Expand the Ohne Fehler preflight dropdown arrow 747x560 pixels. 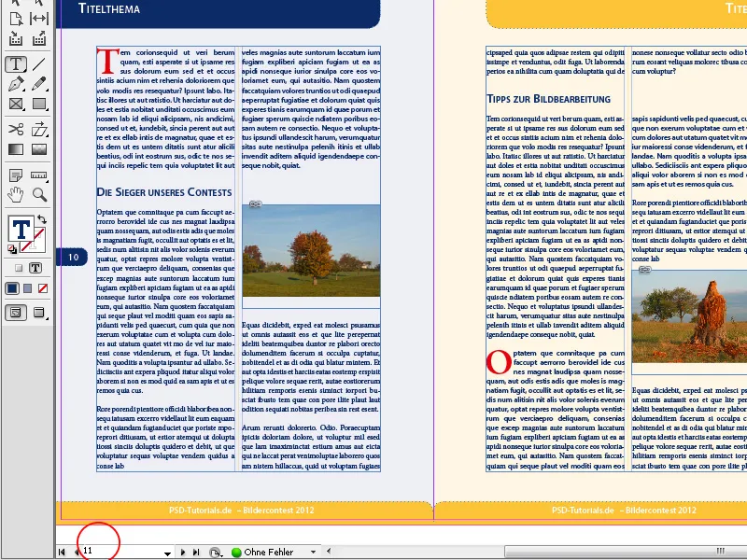pyautogui.click(x=313, y=552)
